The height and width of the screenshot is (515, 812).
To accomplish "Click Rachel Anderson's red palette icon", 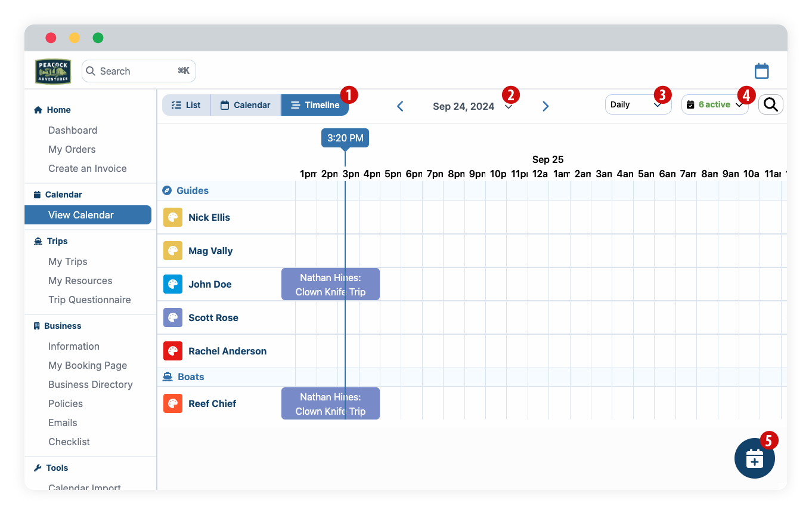I will [173, 351].
